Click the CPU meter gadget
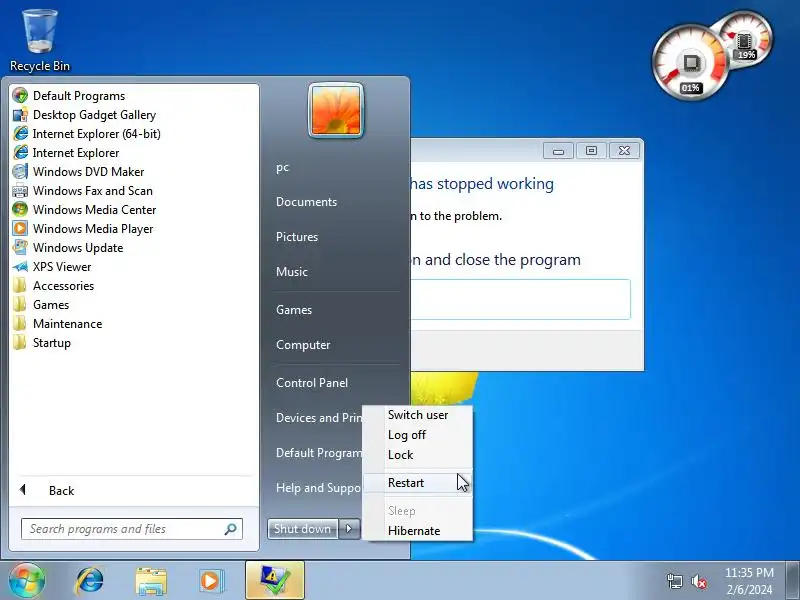 click(x=691, y=62)
